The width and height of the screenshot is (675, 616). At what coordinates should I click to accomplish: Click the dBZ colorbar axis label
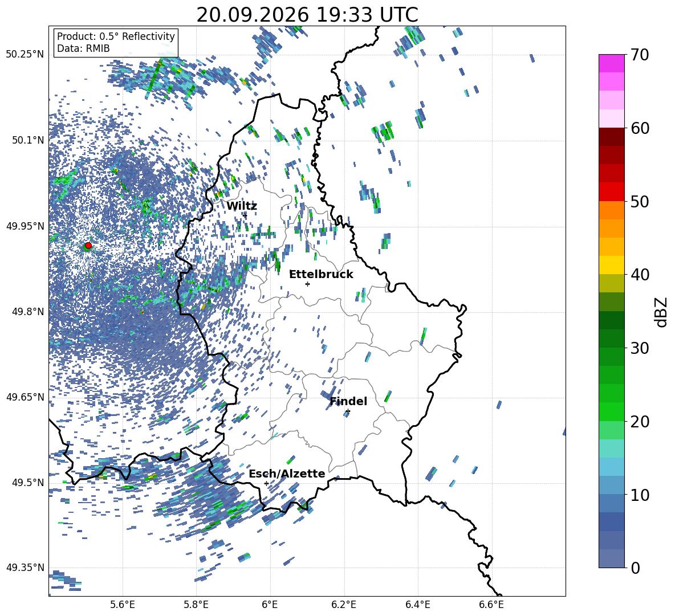pos(661,312)
